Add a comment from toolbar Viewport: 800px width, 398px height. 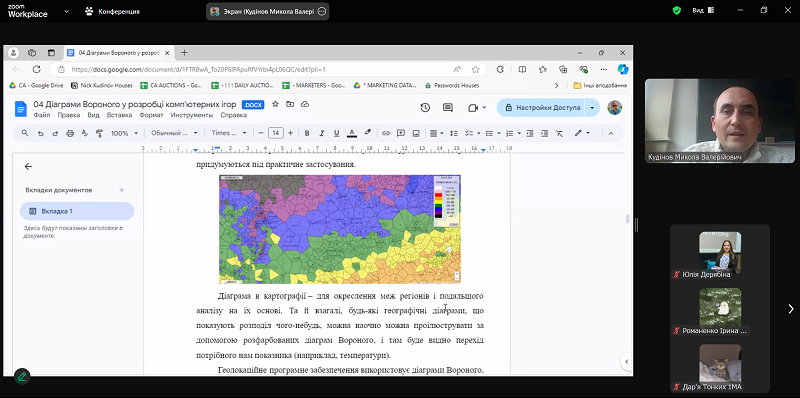pos(401,133)
